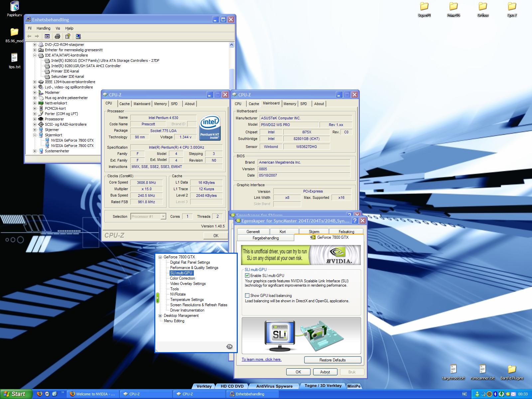
Task: Click the Back arrow in Enhetsbehandling toolbar
Action: tap(29, 36)
